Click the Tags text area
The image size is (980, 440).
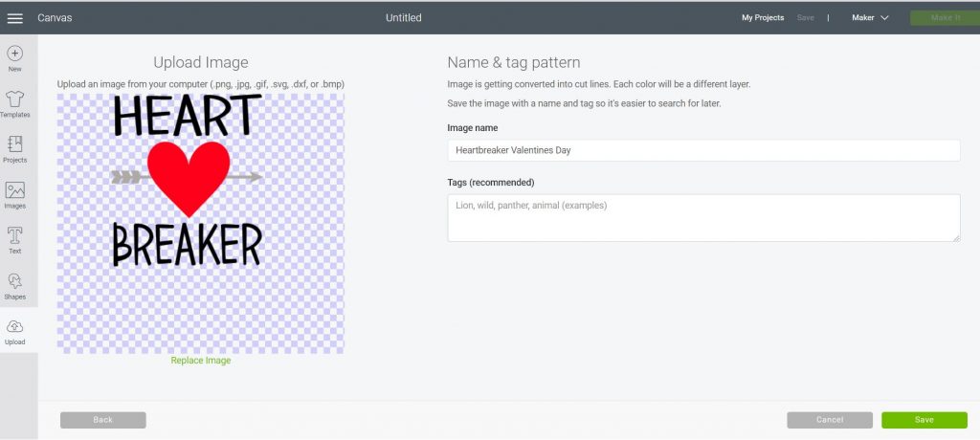(x=703, y=218)
